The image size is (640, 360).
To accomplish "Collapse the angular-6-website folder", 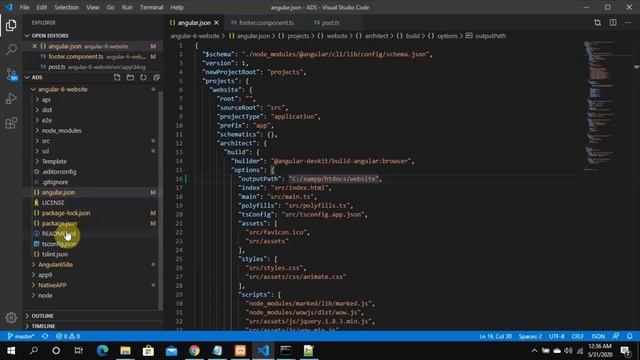I will pos(62,89).
